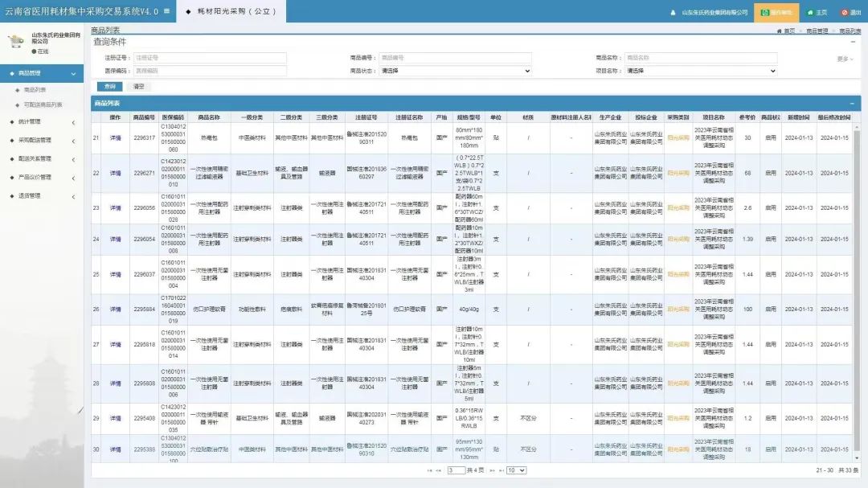Click the 主页 home icon in header
This screenshot has width=868, height=488.
(811, 12)
